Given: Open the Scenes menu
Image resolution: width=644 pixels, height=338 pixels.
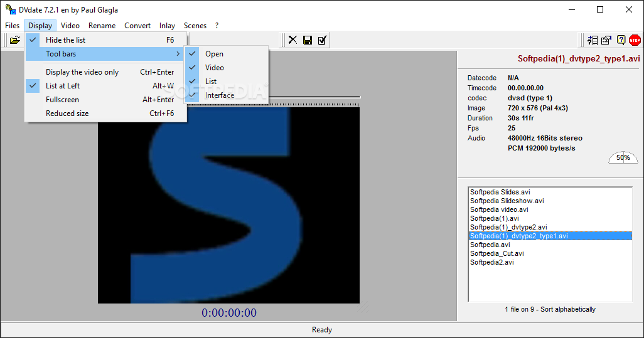Looking at the screenshot, I should (195, 26).
